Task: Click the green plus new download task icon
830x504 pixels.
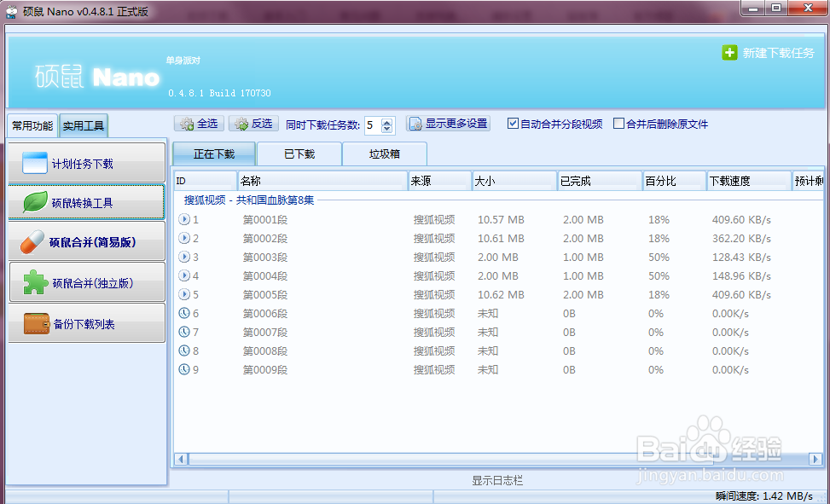Action: tap(729, 52)
